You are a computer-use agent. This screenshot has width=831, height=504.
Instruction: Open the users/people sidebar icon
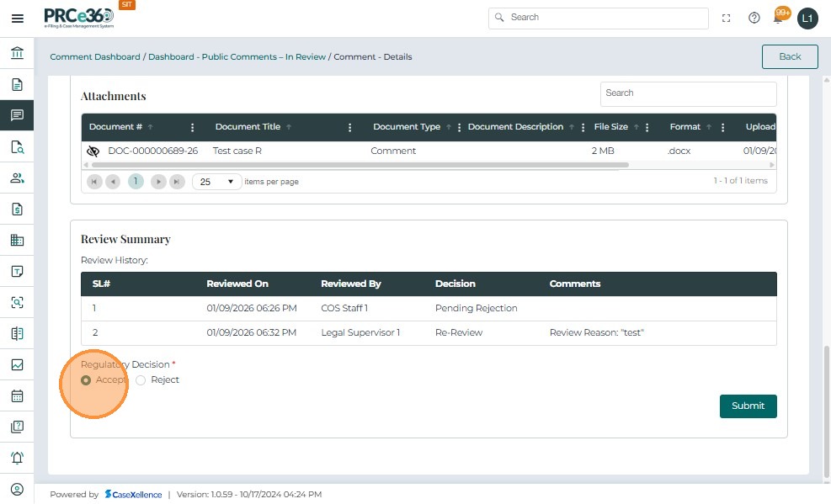pyautogui.click(x=17, y=178)
